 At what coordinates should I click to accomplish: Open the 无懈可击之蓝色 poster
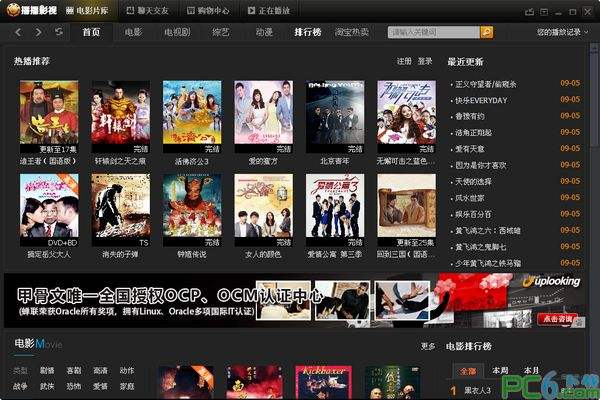(406, 116)
